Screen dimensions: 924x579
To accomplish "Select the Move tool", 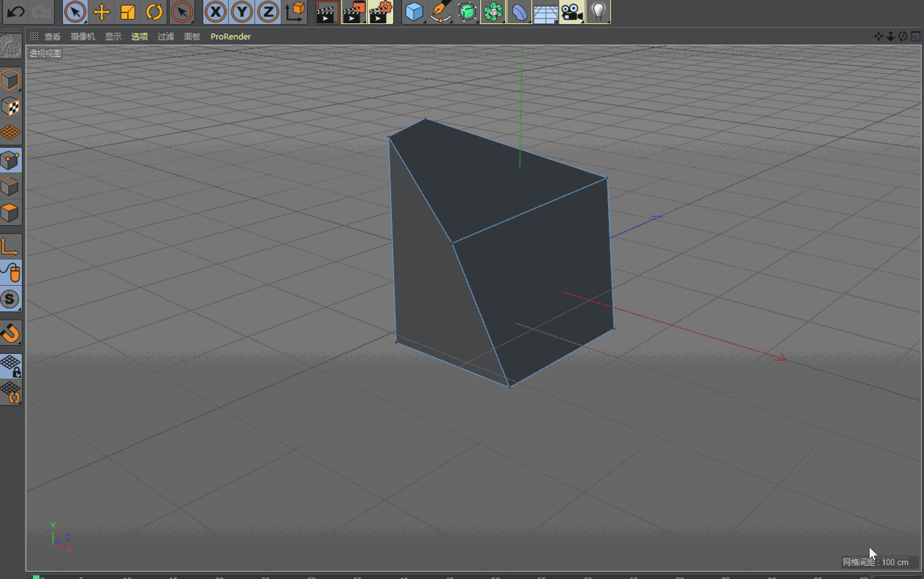I will (x=102, y=12).
